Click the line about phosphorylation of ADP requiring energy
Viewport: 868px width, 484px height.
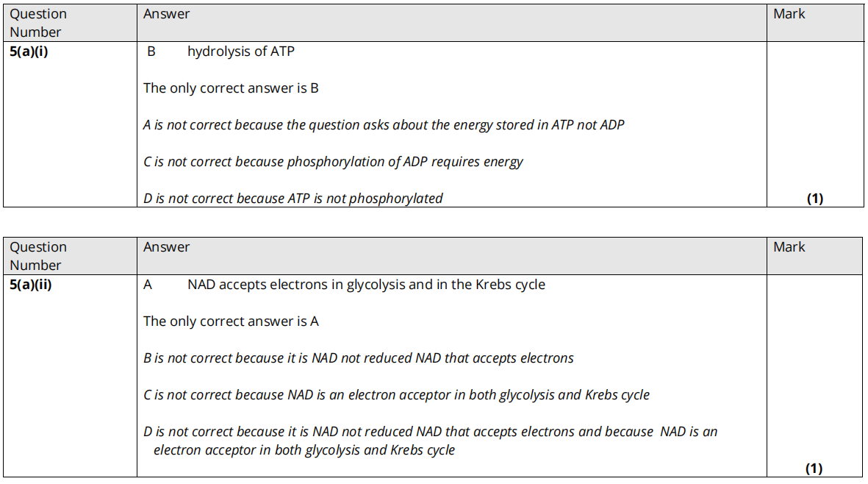click(332, 162)
